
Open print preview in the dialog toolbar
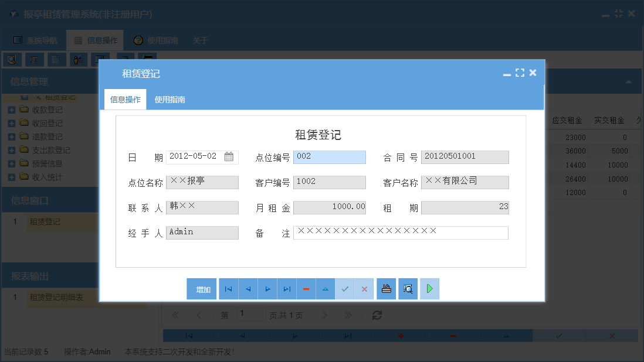coord(408,288)
